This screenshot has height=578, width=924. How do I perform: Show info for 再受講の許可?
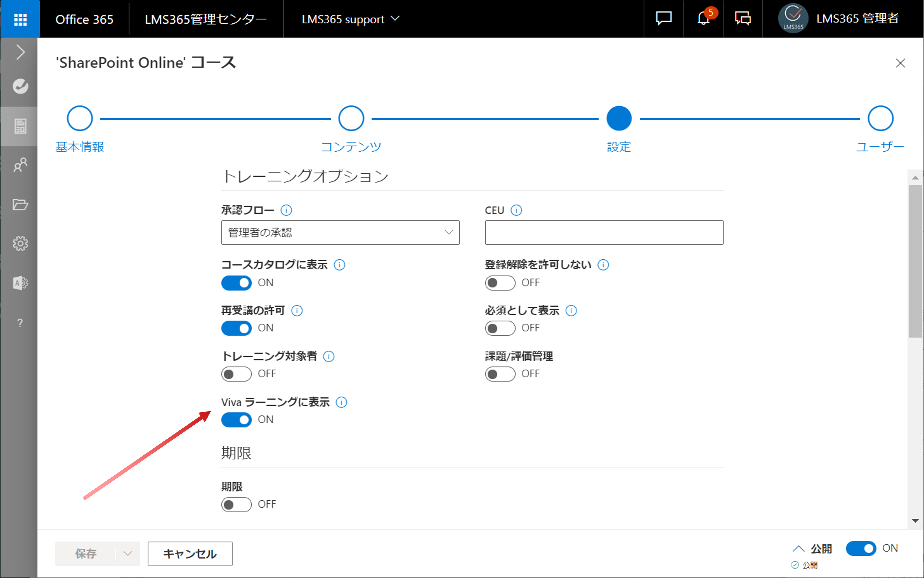(x=297, y=310)
